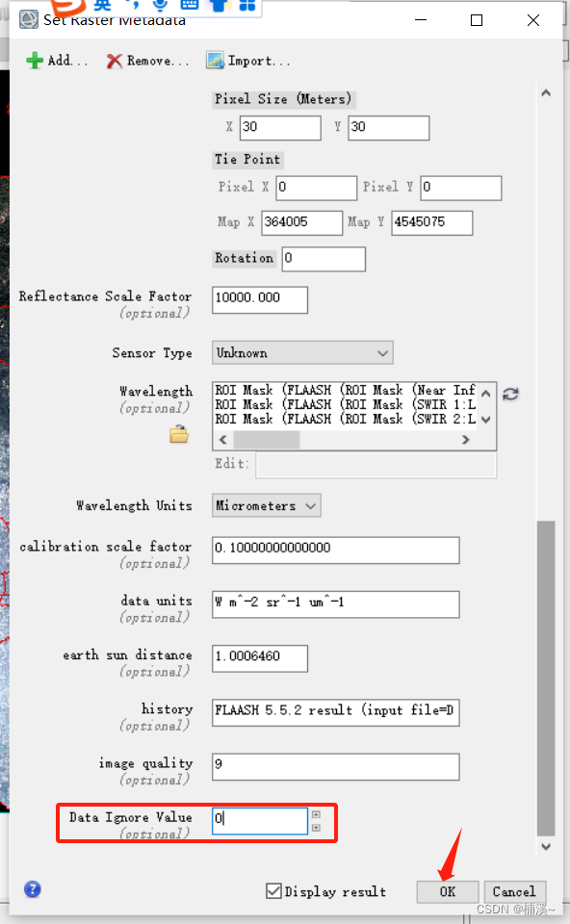
Task: Click the wavelength list horizontal scrollbar thumb
Action: pos(267,440)
